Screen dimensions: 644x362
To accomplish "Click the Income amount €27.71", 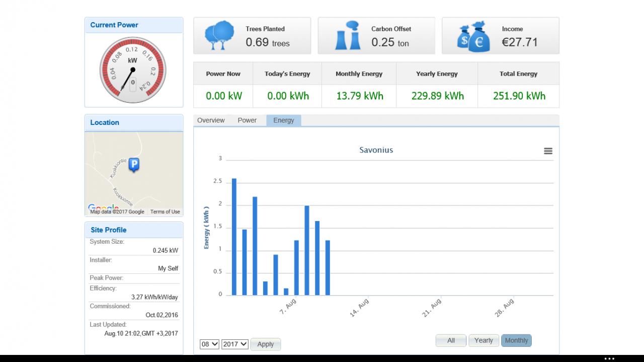I will pos(520,42).
